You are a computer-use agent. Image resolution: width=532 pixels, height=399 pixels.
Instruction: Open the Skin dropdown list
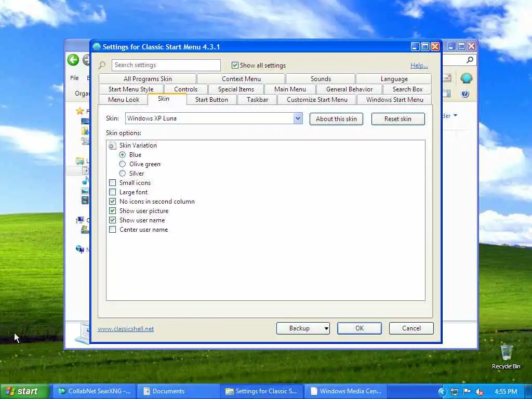click(298, 118)
